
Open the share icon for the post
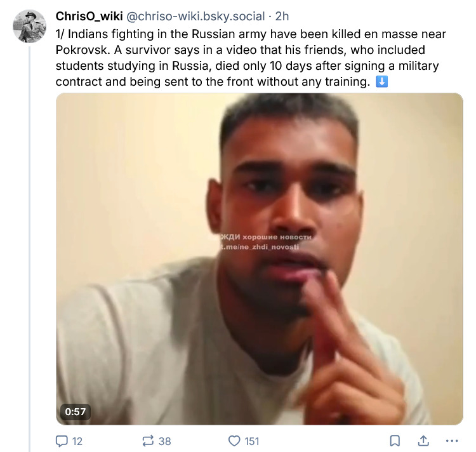pyautogui.click(x=423, y=441)
